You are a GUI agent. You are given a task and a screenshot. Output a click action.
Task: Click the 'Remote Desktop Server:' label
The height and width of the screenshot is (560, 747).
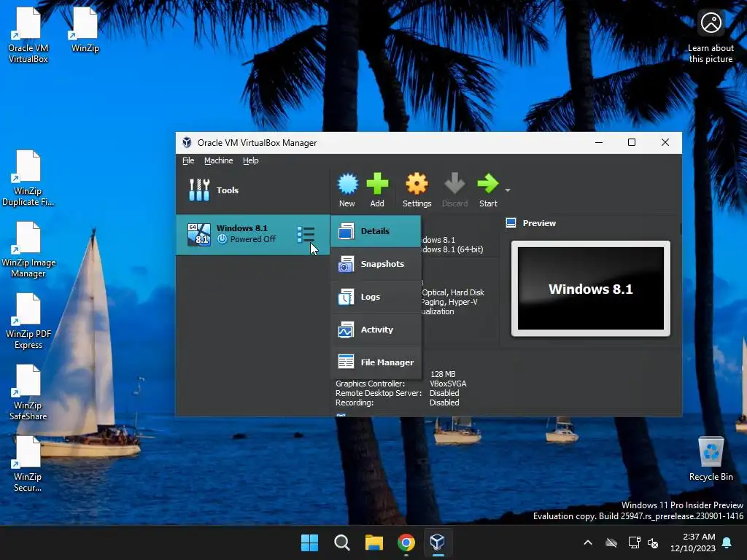379,393
